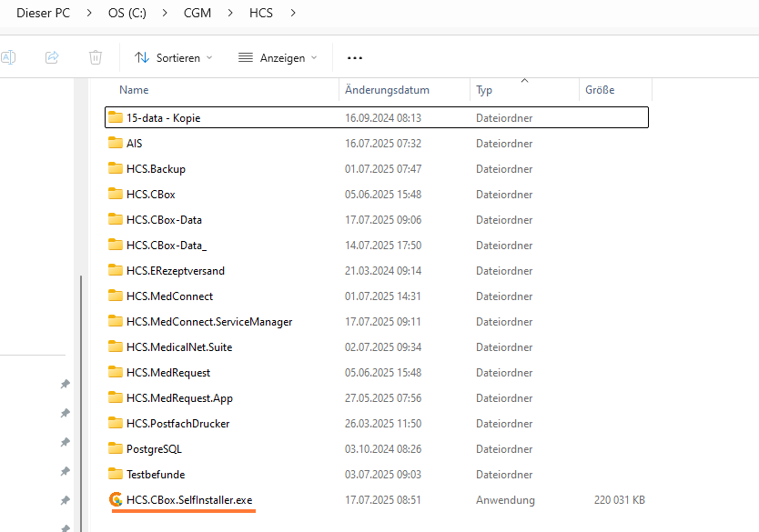
Task: Expand chevron after CGM
Action: 230,13
